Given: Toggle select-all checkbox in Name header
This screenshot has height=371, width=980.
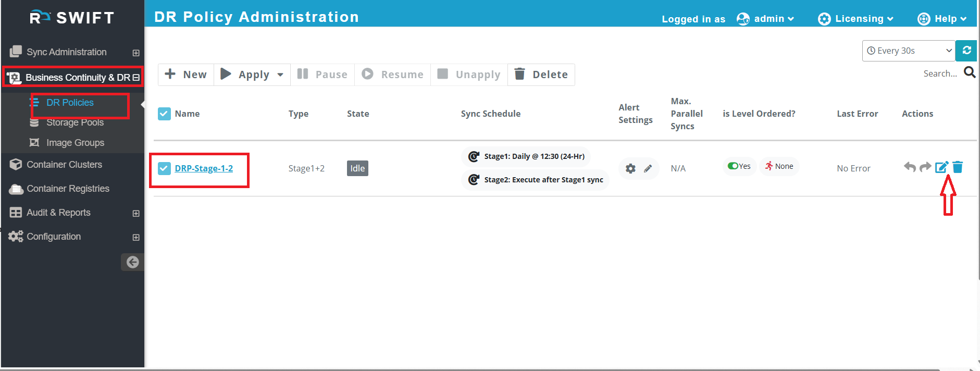Looking at the screenshot, I should (x=164, y=114).
